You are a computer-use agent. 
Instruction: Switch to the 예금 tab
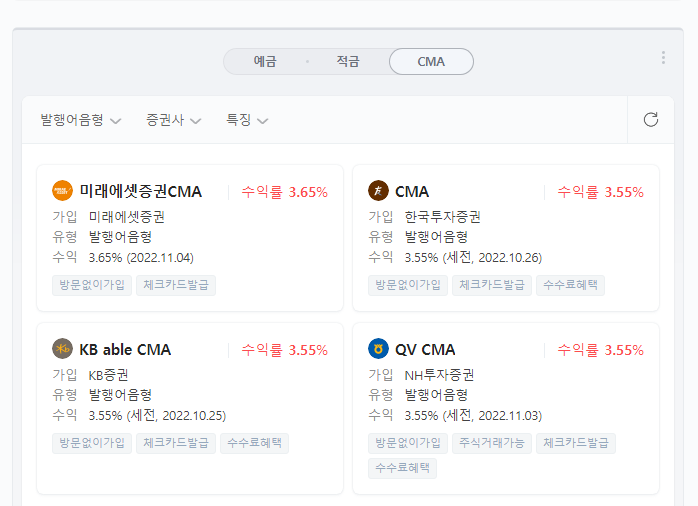265,61
